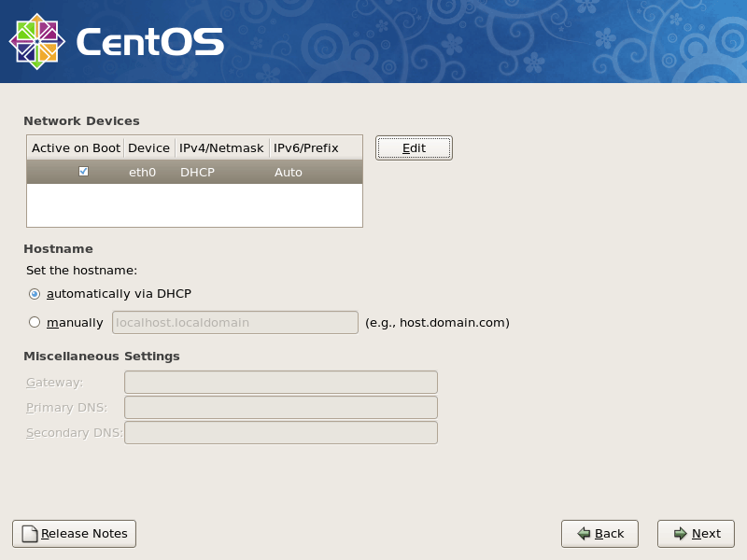This screenshot has width=747, height=560.
Task: Toggle Active on Boot checkbox for eth0
Action: (84, 171)
